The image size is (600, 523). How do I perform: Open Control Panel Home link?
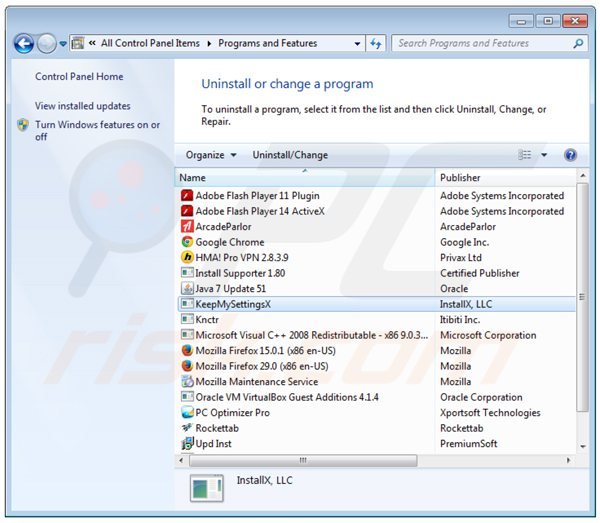(x=79, y=77)
